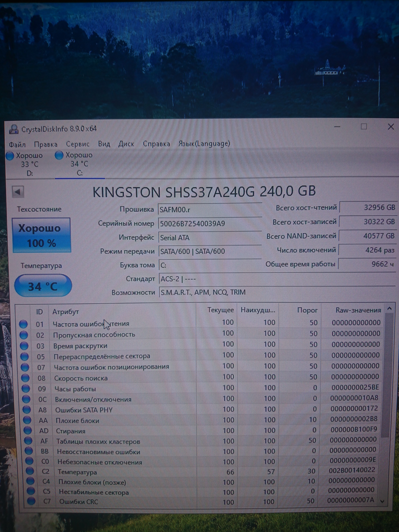Viewport: 399px width, 532px height.
Task: Open the Правка menu
Action: coord(46,144)
